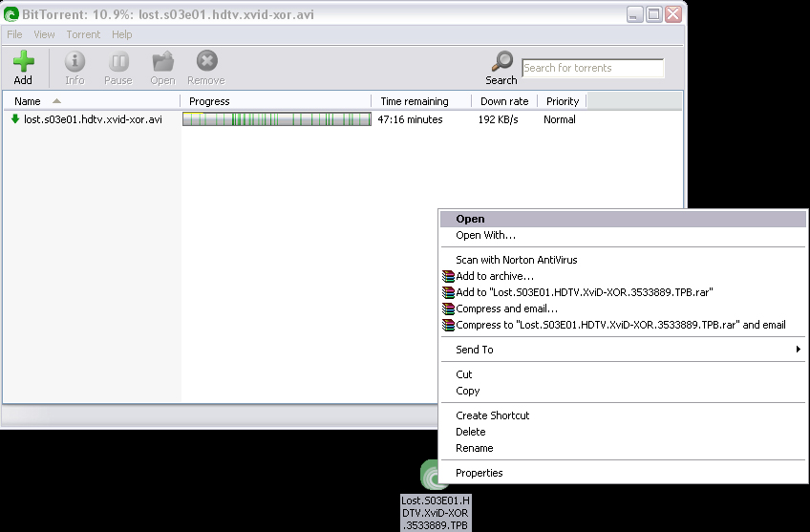Choose Add to Lost.S03E01 TPB.rar entry
Viewport: 810px width, 532px height.
[623, 292]
